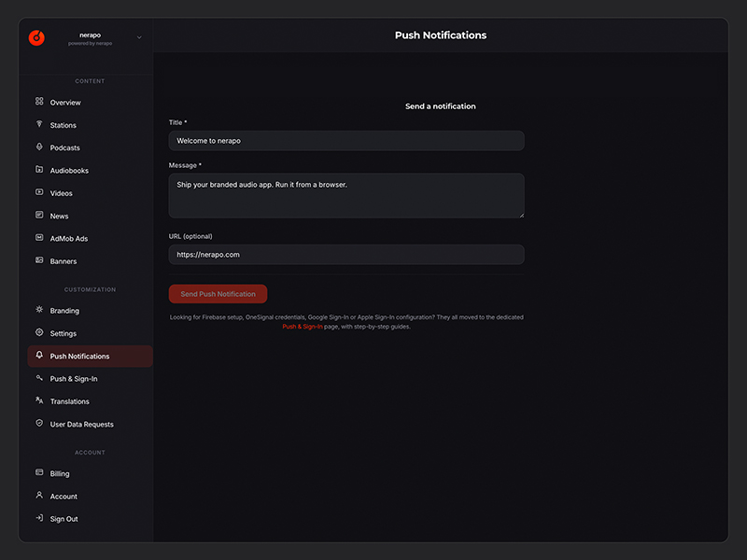Click the Translations language icon
The height and width of the screenshot is (560, 747).
pyautogui.click(x=39, y=400)
